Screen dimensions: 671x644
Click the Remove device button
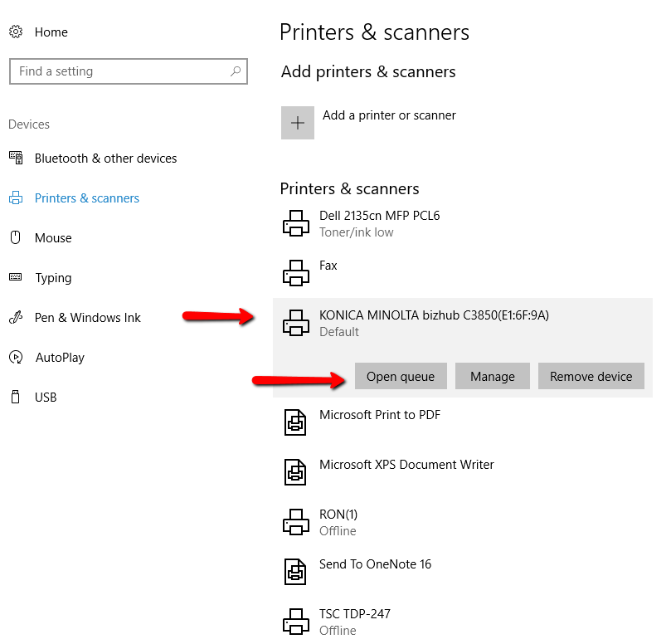click(x=591, y=377)
